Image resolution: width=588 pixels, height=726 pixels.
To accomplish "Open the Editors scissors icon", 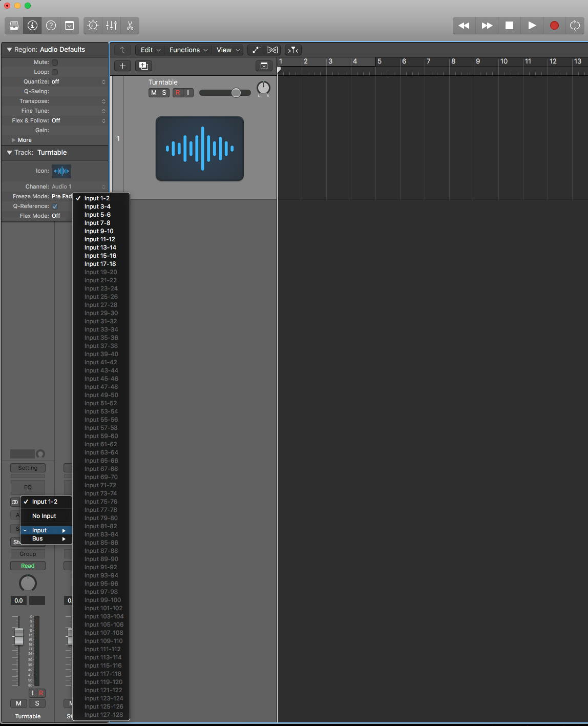I will 130,25.
